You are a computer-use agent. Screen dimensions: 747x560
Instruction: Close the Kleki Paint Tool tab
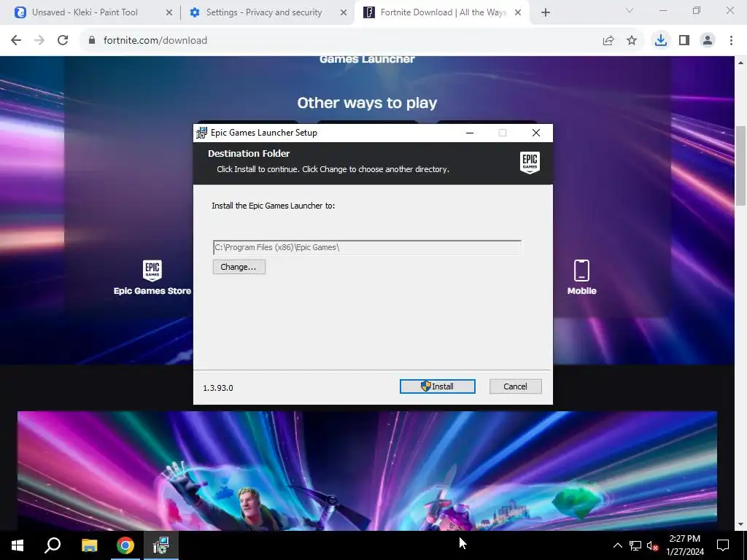coord(169,13)
